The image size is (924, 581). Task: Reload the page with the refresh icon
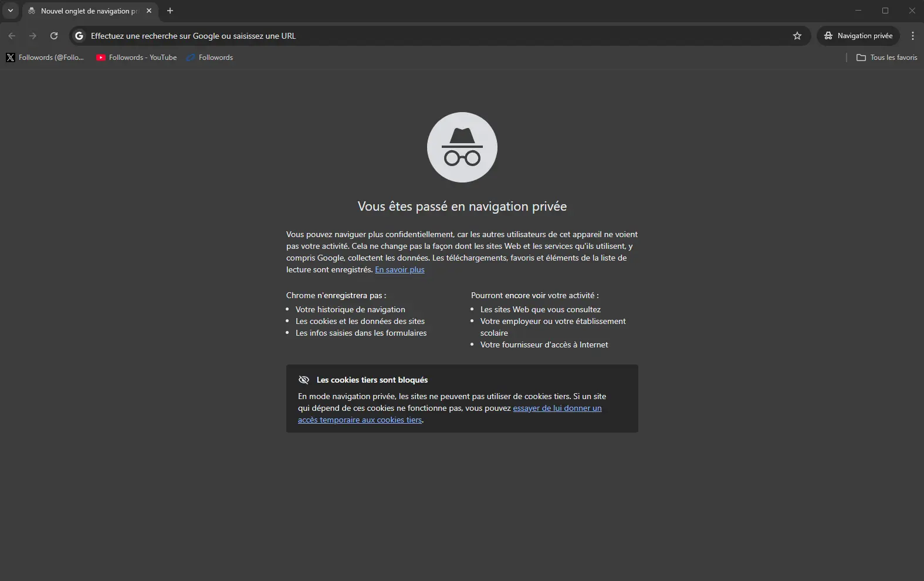click(54, 36)
